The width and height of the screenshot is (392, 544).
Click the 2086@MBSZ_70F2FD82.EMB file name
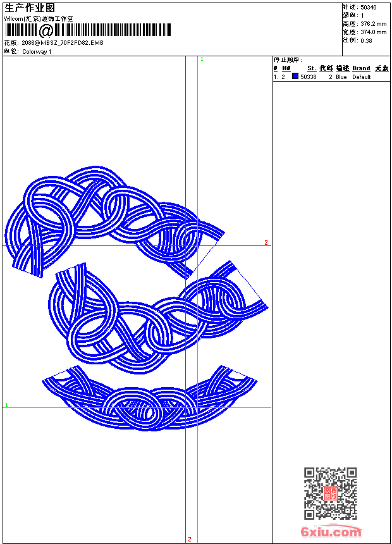coord(63,42)
